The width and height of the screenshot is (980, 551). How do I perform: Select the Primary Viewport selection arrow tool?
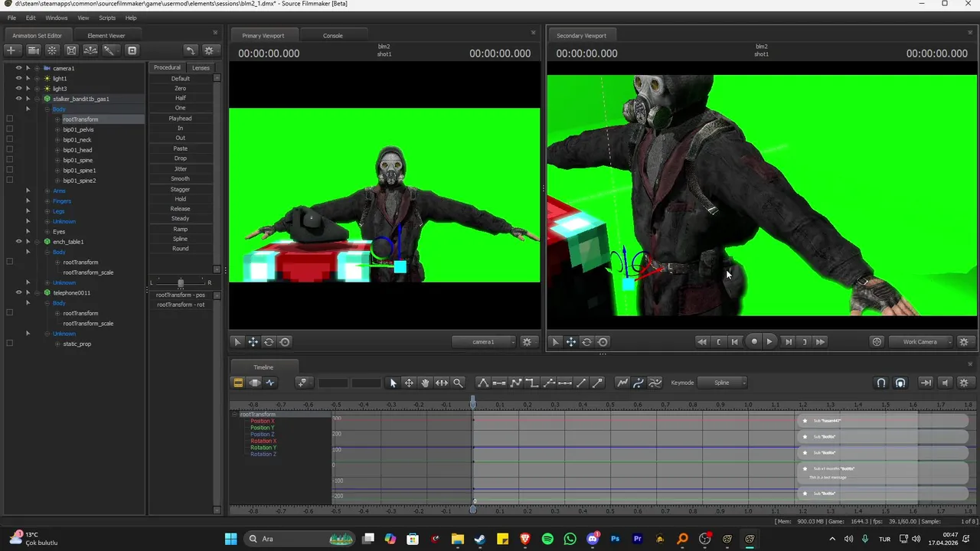[x=237, y=342]
